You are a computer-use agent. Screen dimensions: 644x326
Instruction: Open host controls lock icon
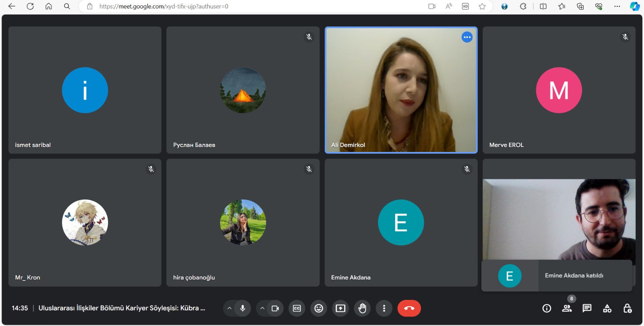pyautogui.click(x=627, y=308)
